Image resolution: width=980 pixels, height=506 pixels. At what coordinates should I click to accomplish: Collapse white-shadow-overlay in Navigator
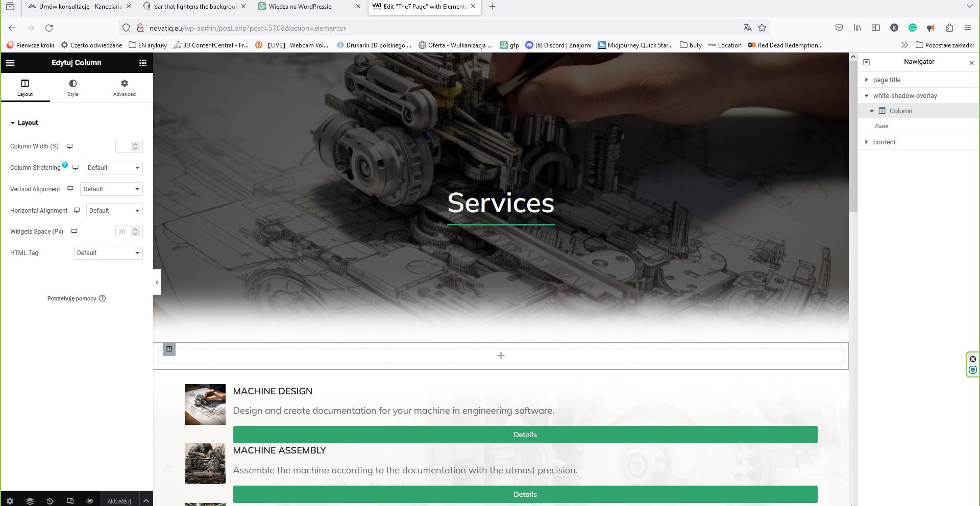866,95
